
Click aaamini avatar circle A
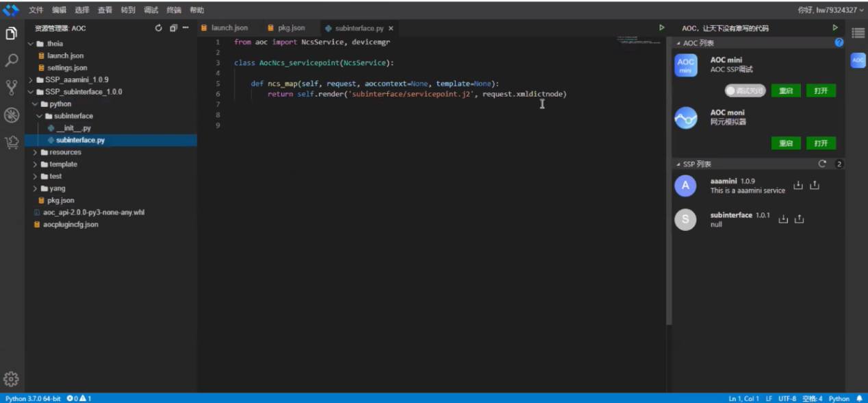click(x=685, y=186)
